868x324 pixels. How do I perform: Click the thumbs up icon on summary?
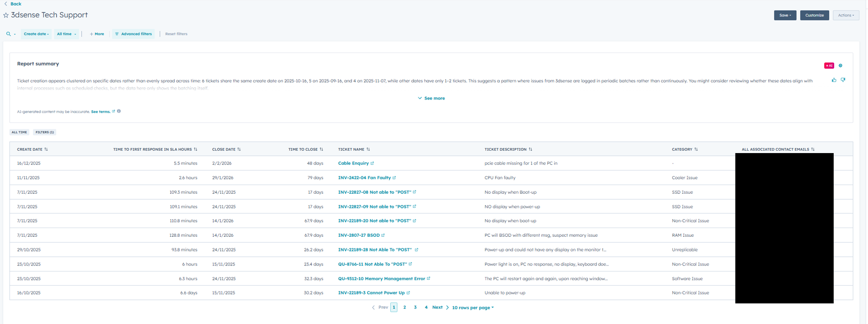coord(834,80)
